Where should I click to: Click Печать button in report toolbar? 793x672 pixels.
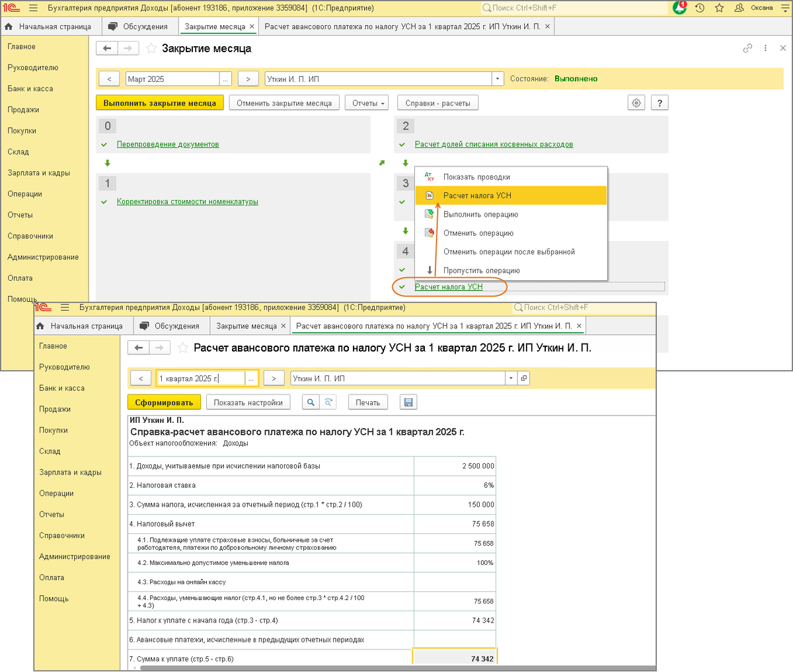pos(368,402)
